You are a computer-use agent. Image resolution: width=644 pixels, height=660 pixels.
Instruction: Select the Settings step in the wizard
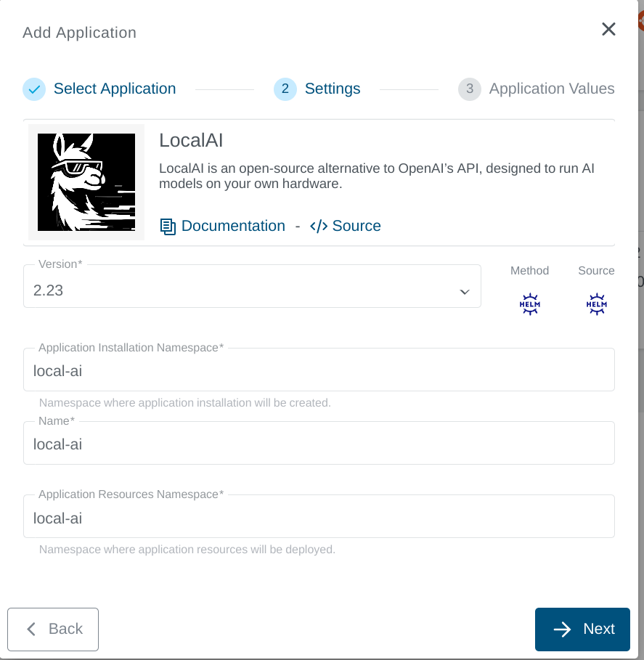(317, 89)
